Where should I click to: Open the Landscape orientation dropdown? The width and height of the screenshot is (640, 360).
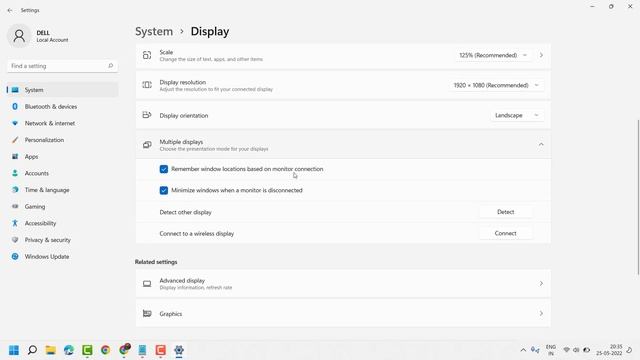(x=517, y=116)
